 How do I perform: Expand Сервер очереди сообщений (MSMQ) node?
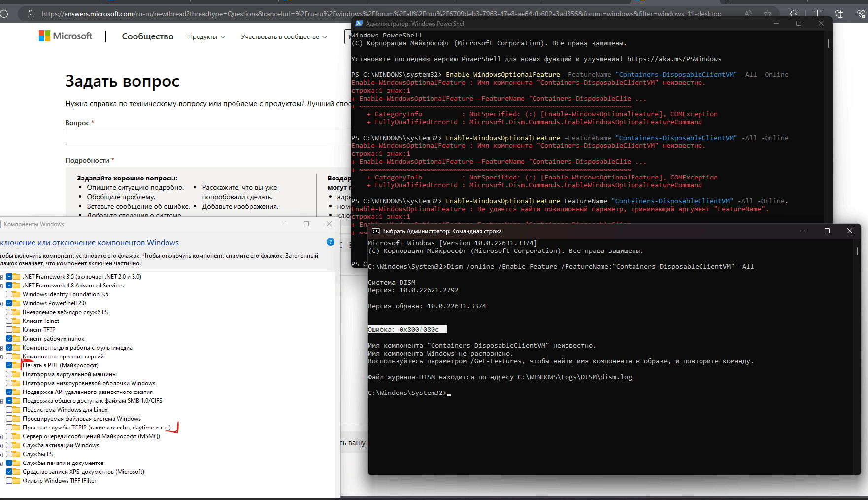pos(1,436)
